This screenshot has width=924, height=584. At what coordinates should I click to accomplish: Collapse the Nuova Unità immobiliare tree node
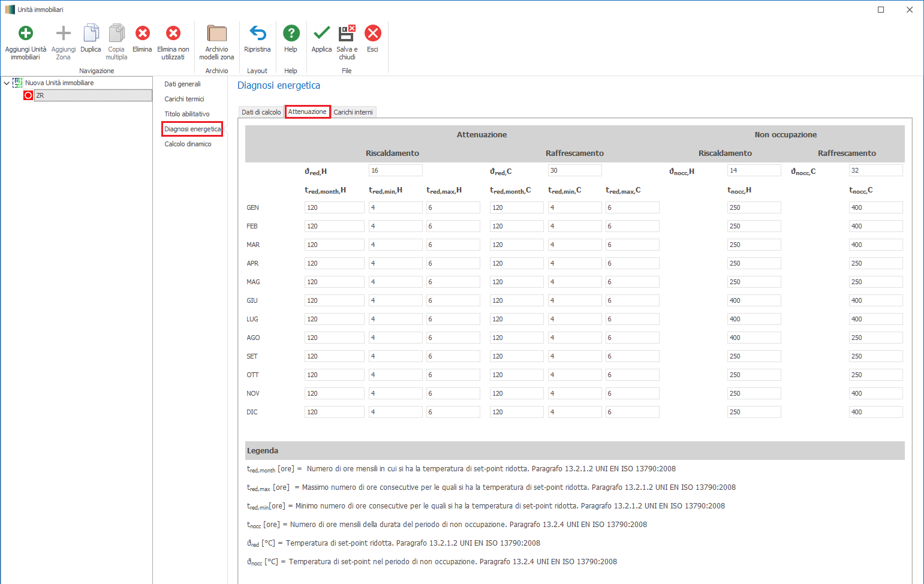tap(7, 83)
